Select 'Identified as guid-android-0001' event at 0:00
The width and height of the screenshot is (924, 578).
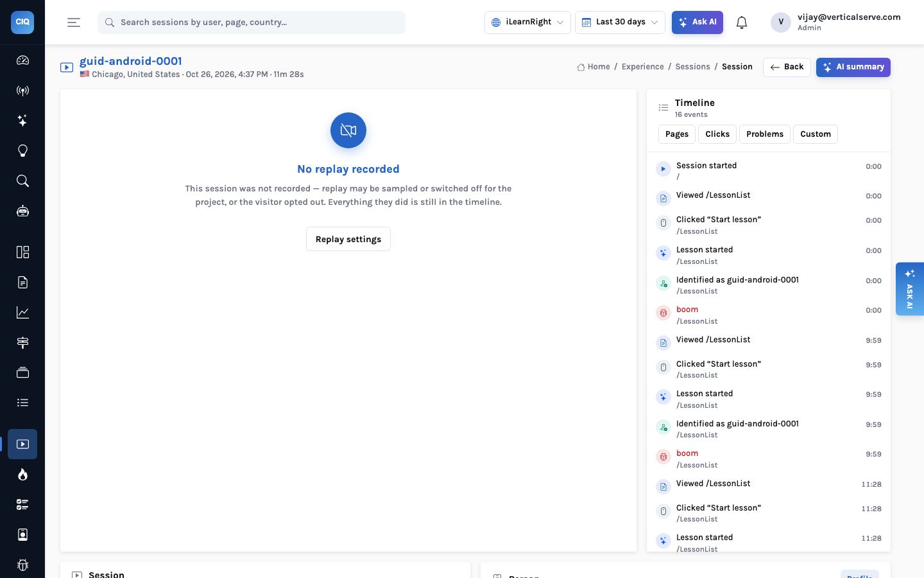(x=769, y=285)
